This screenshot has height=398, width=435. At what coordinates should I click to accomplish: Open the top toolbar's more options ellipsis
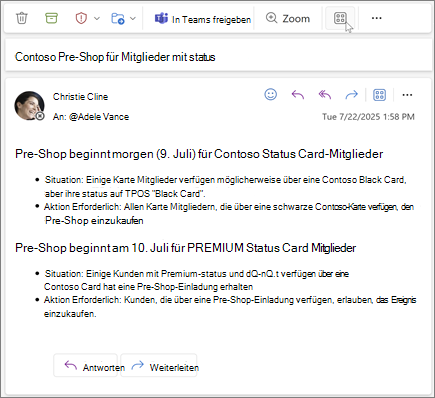pos(377,18)
